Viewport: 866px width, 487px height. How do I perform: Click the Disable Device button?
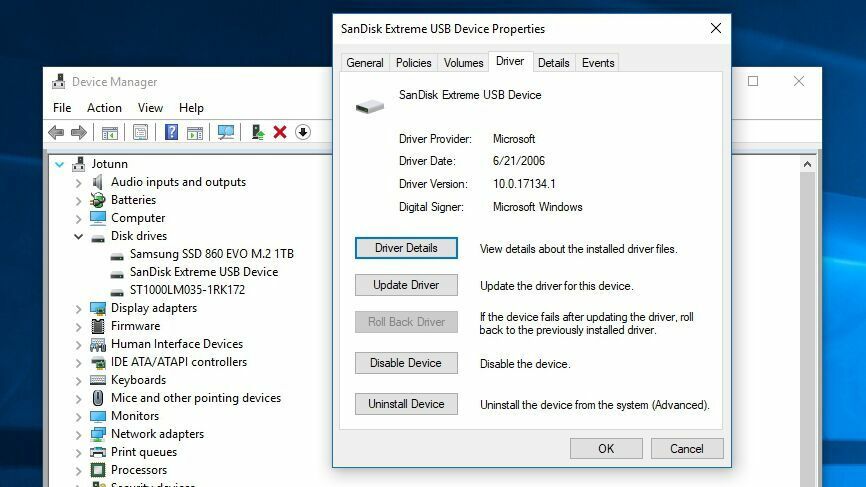406,363
